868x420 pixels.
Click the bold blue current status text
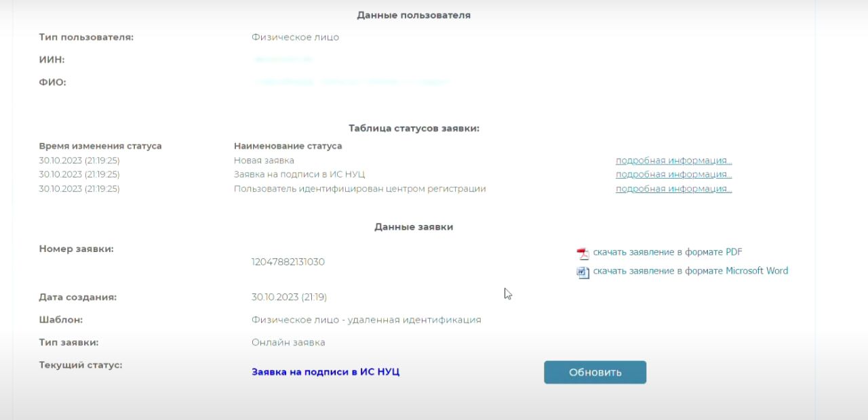pyautogui.click(x=325, y=372)
